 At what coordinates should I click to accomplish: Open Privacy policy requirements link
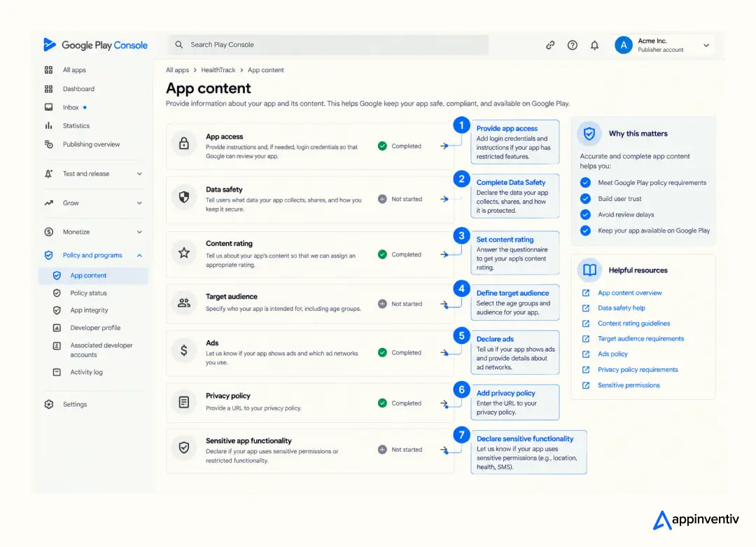tap(638, 370)
